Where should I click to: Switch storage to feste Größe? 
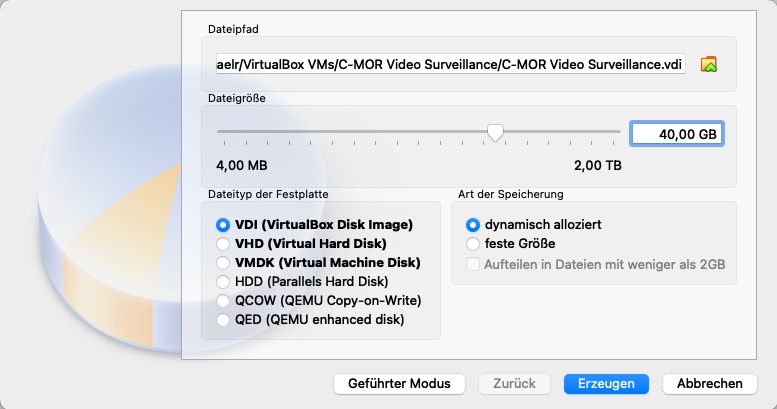point(473,243)
